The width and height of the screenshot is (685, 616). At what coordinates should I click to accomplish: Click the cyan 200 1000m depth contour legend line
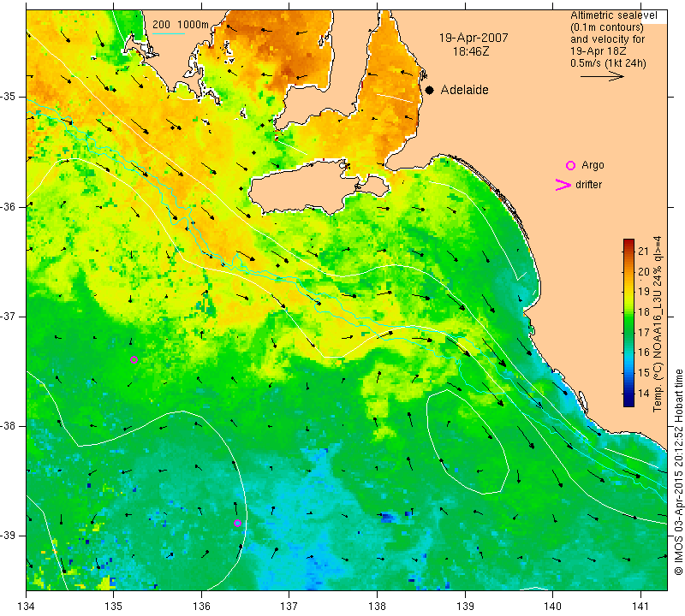(x=168, y=33)
